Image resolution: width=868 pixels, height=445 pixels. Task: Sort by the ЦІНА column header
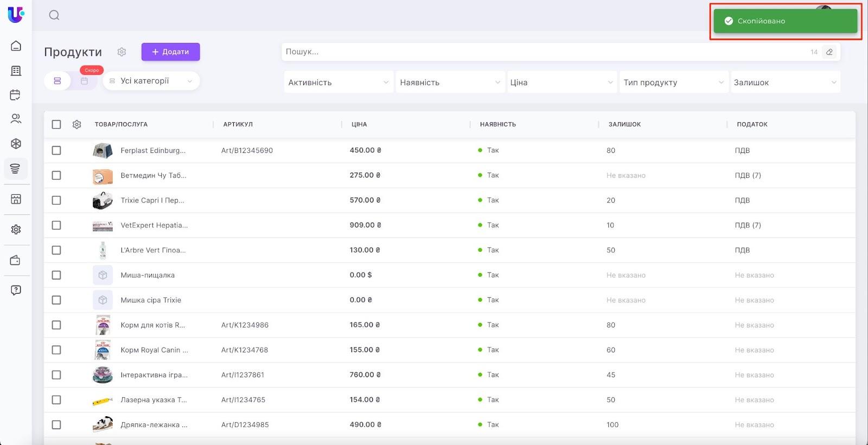[359, 124]
